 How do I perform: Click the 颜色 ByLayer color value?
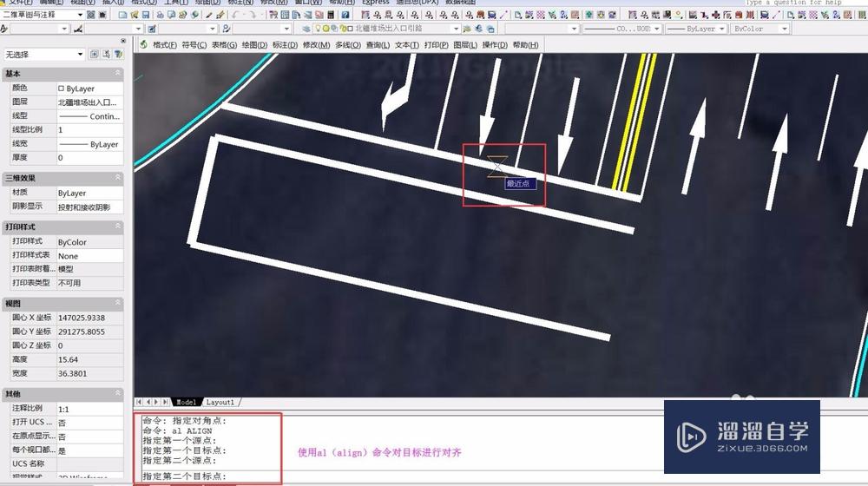(x=89, y=89)
